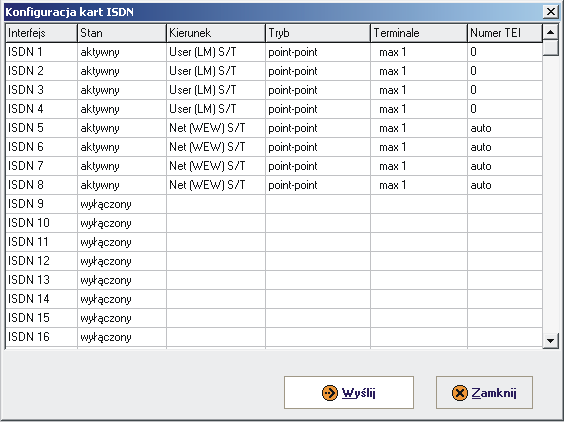564x422 pixels.
Task: Click the Terminale column header
Action: [x=419, y=33]
